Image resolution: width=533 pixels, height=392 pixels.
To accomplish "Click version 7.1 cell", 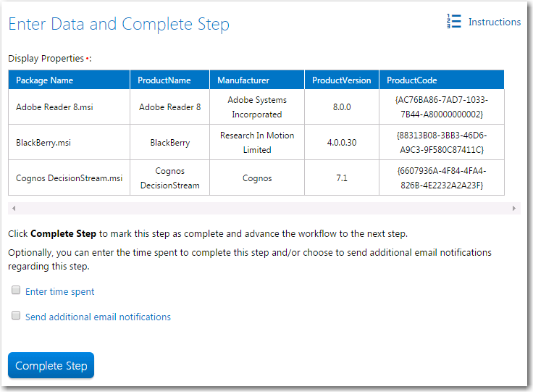I will (342, 178).
